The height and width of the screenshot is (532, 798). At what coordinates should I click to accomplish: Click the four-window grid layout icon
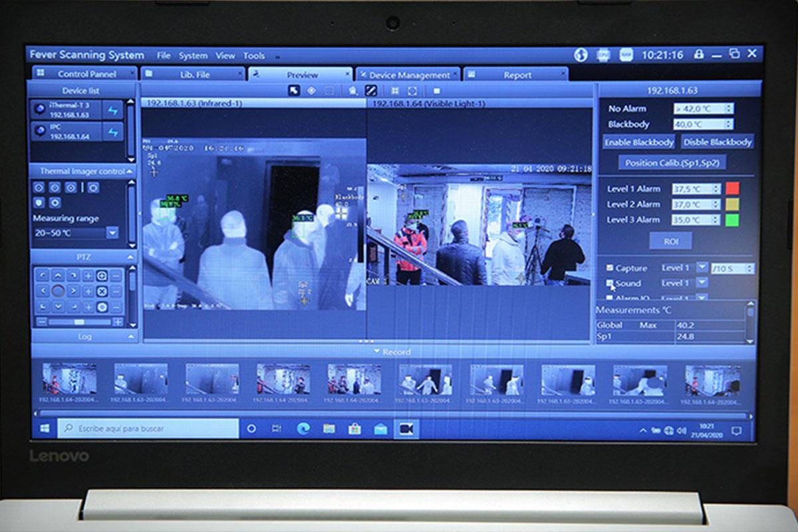395,90
